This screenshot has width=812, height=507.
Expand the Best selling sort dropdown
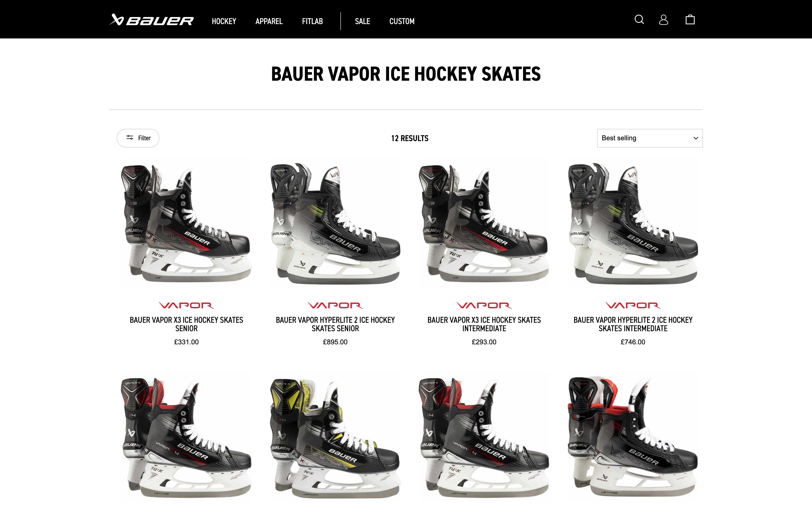(x=650, y=138)
